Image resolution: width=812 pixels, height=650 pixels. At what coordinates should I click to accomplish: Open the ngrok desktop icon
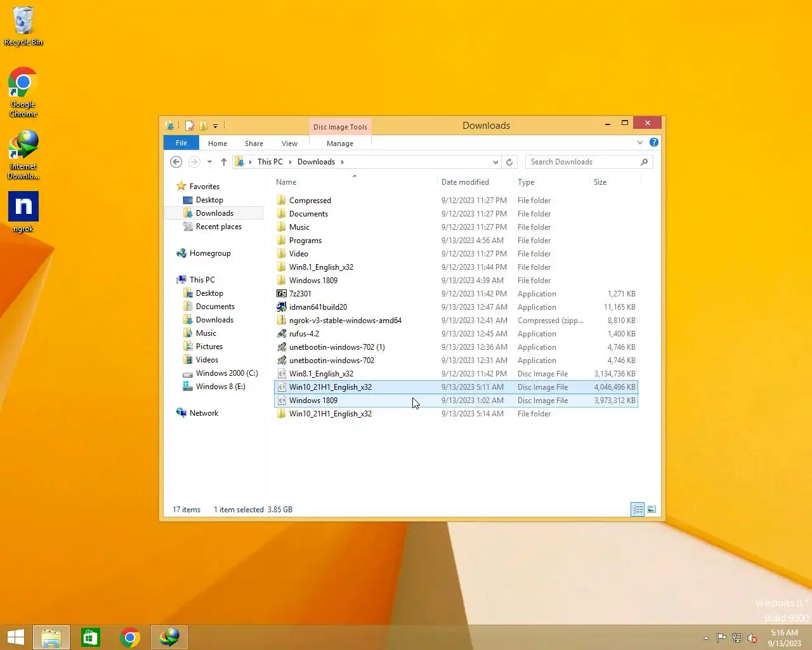[x=23, y=212]
